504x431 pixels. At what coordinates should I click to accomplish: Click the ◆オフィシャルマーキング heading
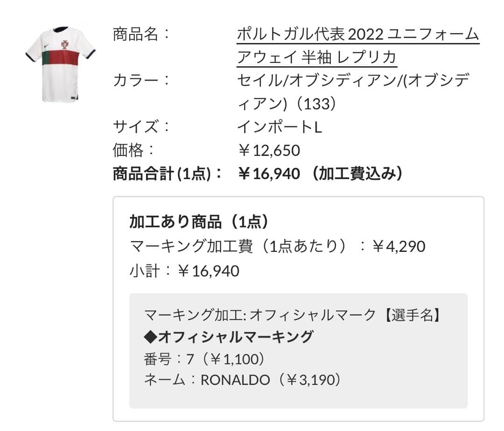click(x=229, y=336)
